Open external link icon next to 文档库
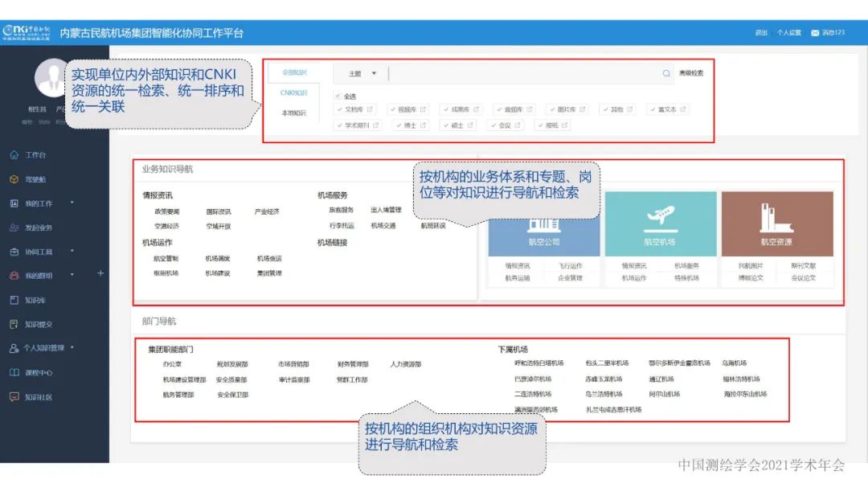 pos(371,109)
